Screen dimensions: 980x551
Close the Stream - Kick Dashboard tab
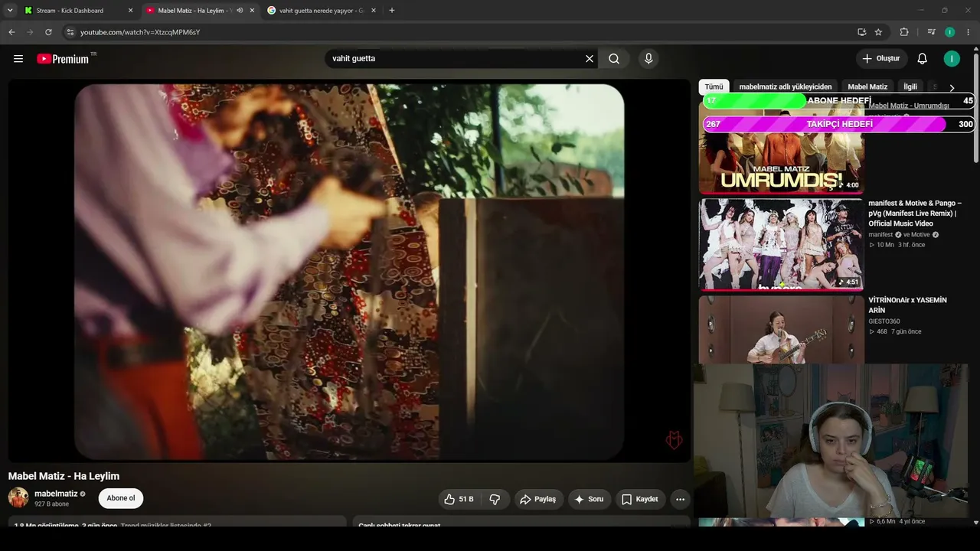click(x=130, y=11)
